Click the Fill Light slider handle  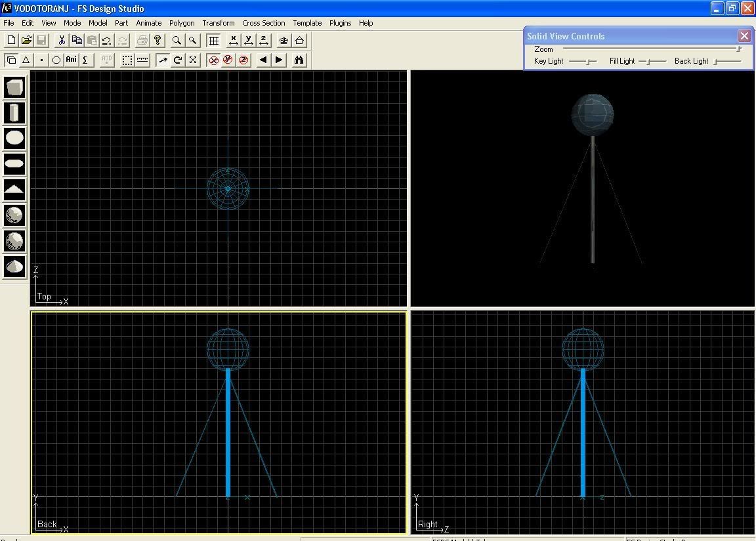[x=648, y=61]
